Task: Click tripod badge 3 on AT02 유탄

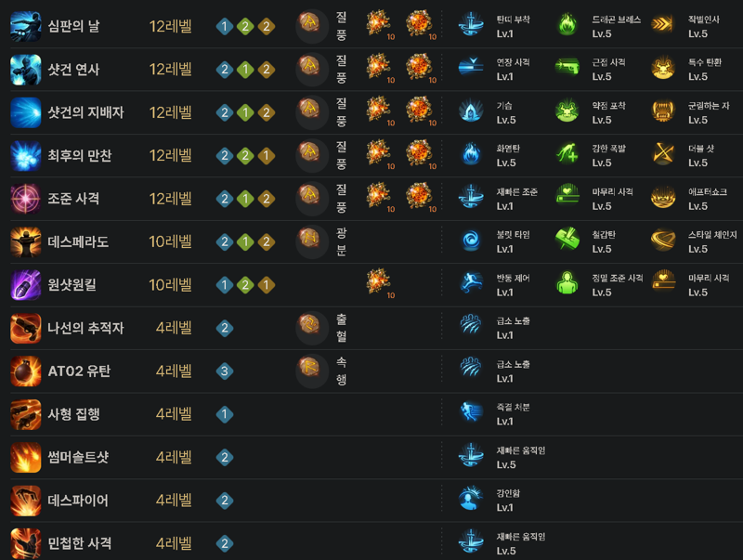Action: click(225, 371)
